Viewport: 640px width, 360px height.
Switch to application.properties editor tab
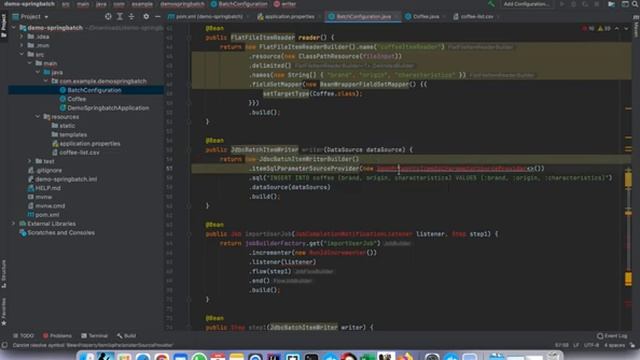(286, 17)
